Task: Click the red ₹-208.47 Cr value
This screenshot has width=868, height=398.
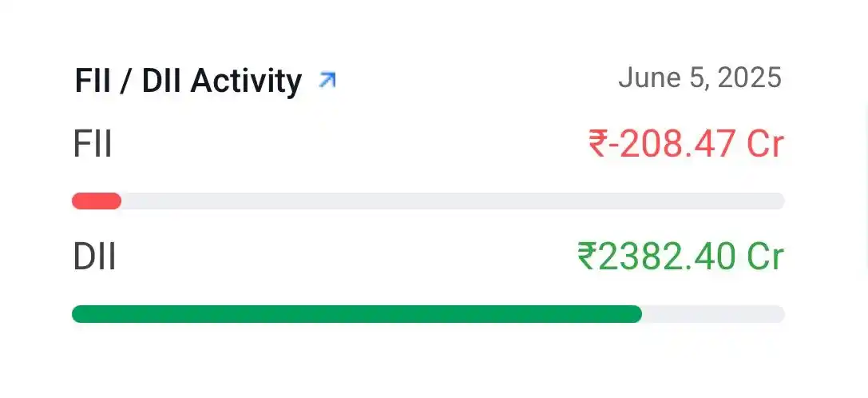Action: (686, 145)
